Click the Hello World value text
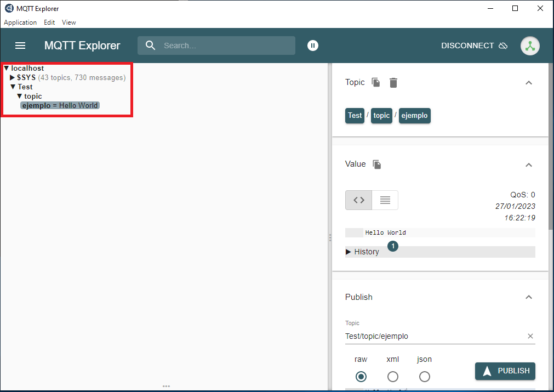The height and width of the screenshot is (392, 554). (385, 232)
